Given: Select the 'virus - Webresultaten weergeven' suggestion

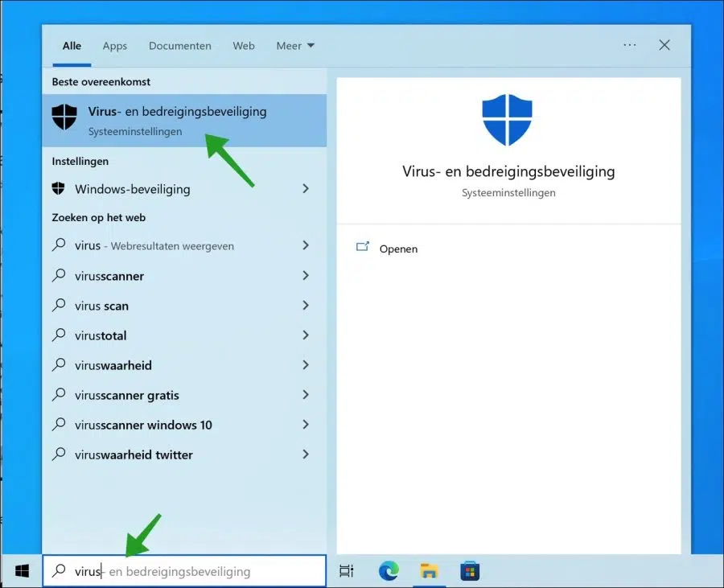Looking at the screenshot, I should 184,245.
